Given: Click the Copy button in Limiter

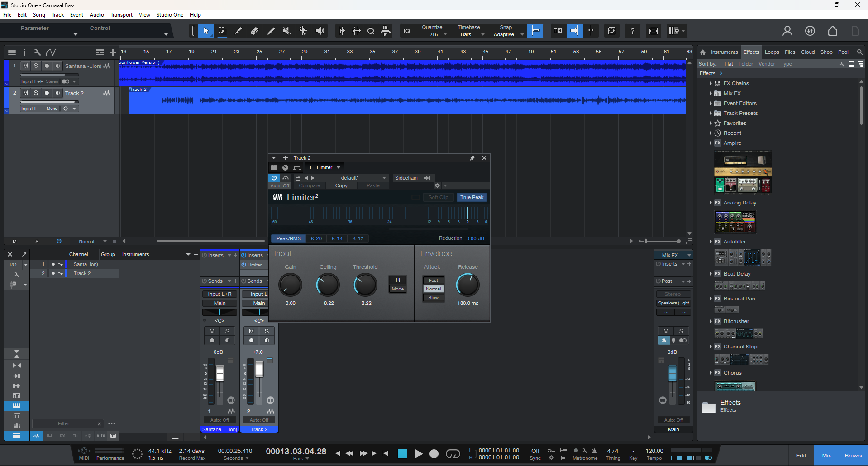Looking at the screenshot, I should [341, 185].
